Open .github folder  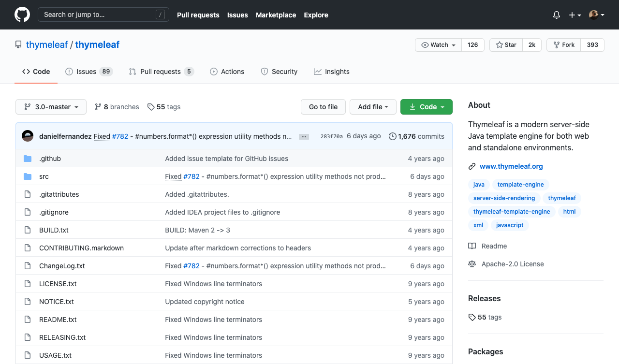[x=50, y=159]
